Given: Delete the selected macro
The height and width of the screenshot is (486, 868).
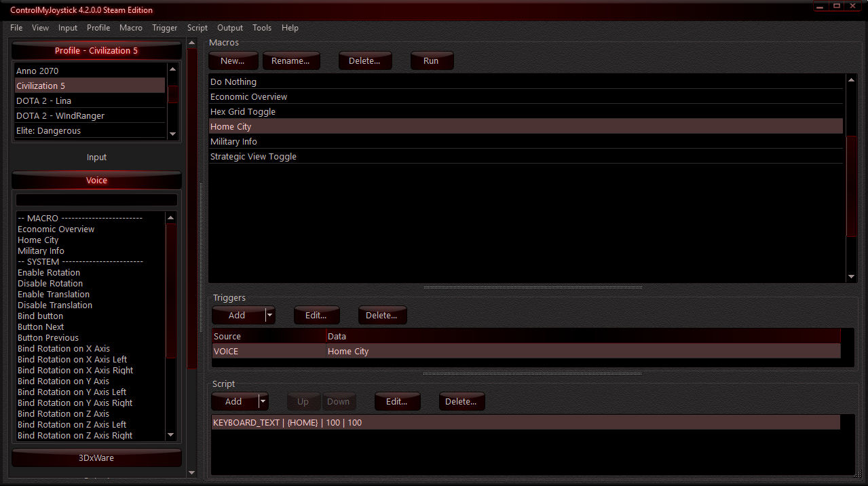Looking at the screenshot, I should coord(364,60).
